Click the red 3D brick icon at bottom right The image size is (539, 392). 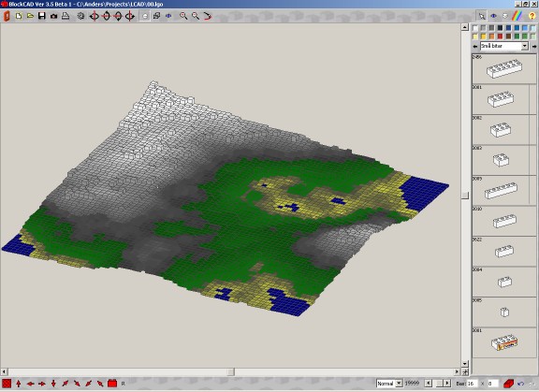(x=508, y=383)
